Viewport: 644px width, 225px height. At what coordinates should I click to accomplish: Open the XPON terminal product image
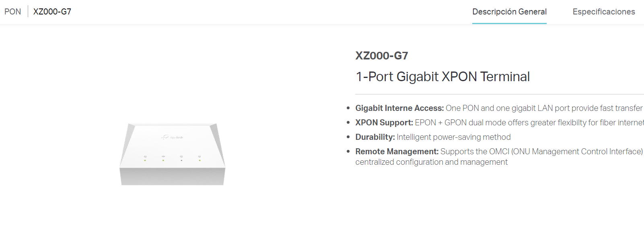point(173,154)
